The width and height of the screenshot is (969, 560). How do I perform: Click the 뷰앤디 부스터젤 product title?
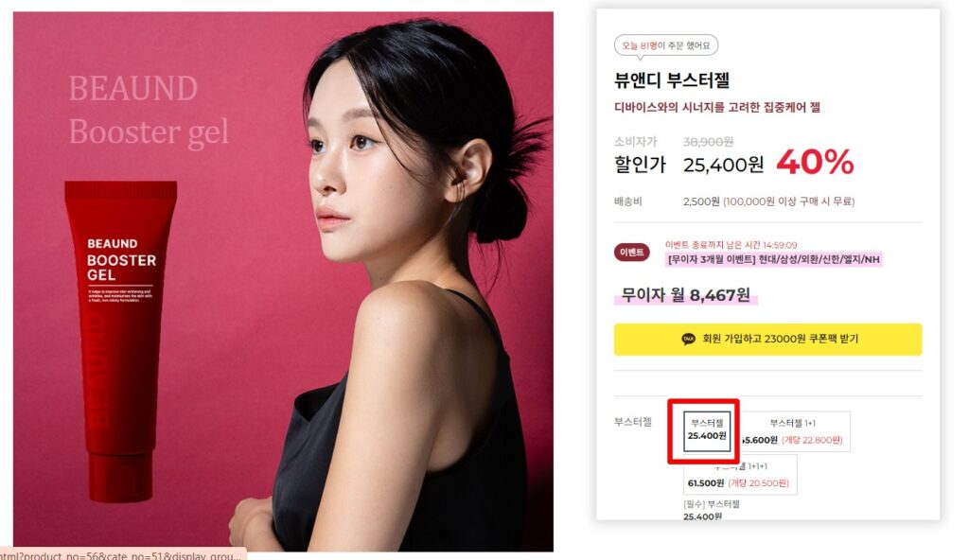coord(672,80)
